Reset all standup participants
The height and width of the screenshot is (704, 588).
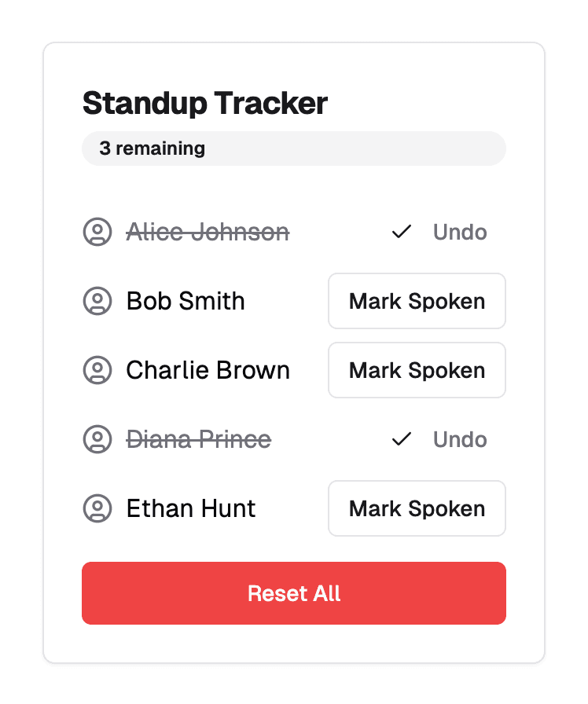tap(294, 593)
